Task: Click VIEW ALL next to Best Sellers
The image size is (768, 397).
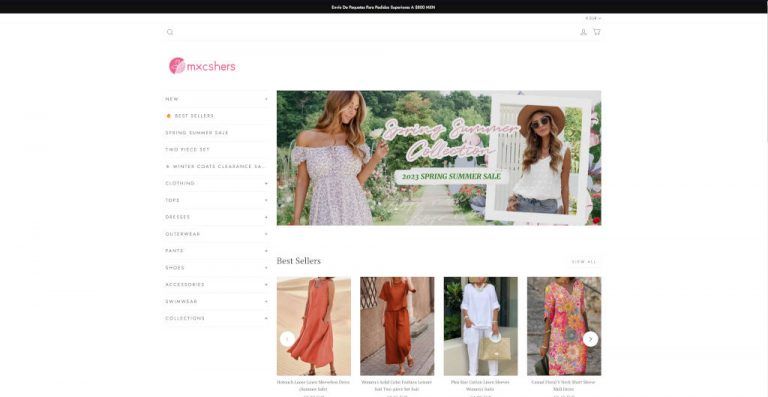Action: pyautogui.click(x=584, y=262)
